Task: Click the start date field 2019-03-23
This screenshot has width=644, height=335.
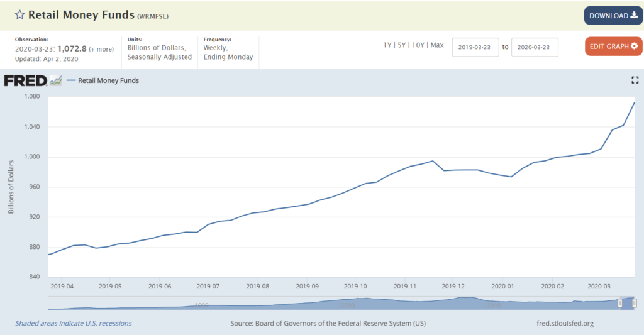Action: tap(475, 47)
